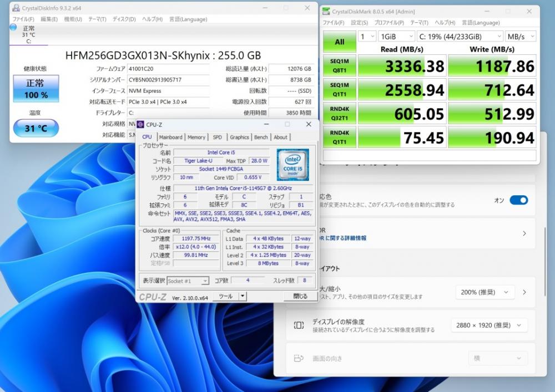Image resolution: width=555 pixels, height=392 pixels.
Task: Expand the HDR settings row chevron
Action: coord(524,233)
